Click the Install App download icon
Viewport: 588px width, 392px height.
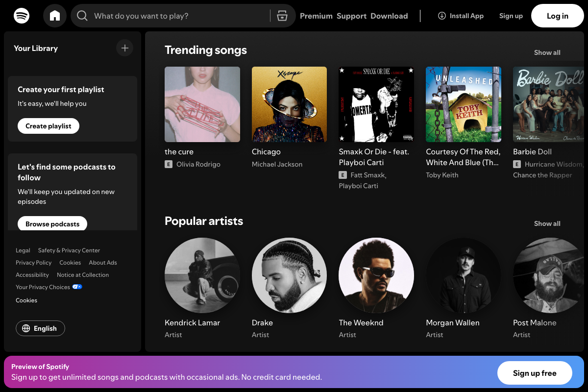tap(441, 16)
